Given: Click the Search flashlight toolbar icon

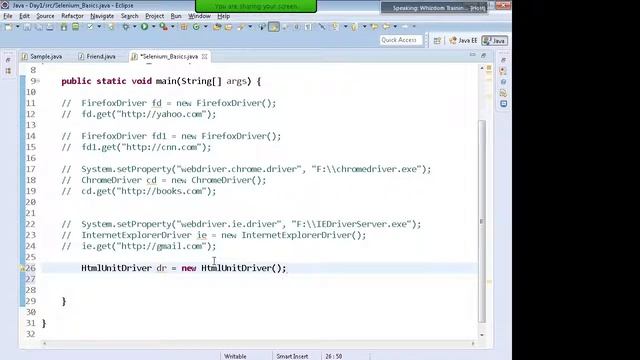Looking at the screenshot, I should point(240,27).
